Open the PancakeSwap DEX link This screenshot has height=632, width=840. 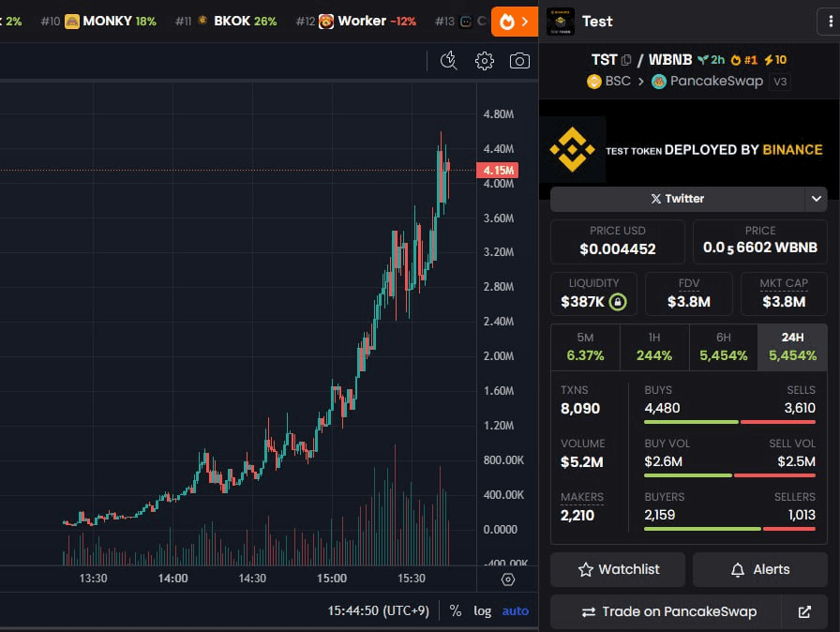pos(707,82)
